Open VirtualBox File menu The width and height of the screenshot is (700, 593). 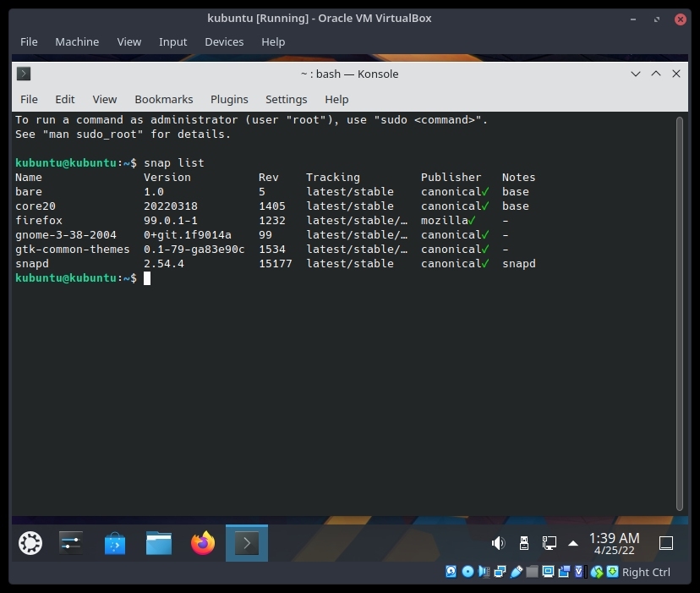point(29,41)
